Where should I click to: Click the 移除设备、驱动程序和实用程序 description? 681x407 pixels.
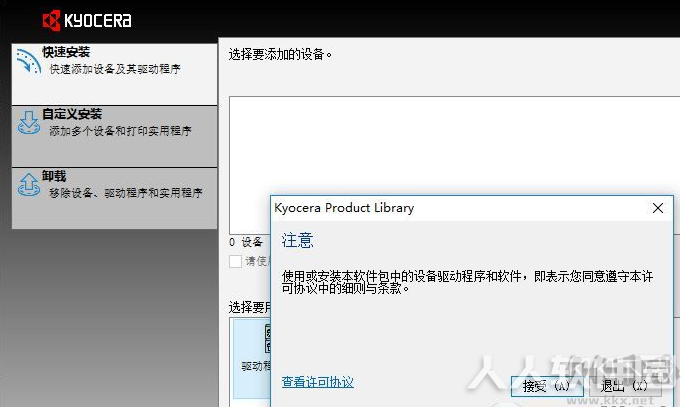pyautogui.click(x=126, y=193)
